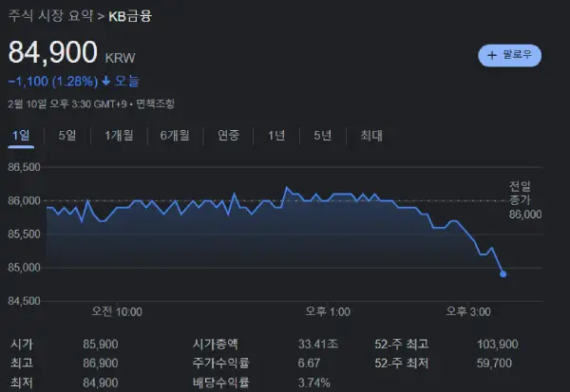Click the 2월 10일 오후 3:30 timestamp

pos(67,103)
